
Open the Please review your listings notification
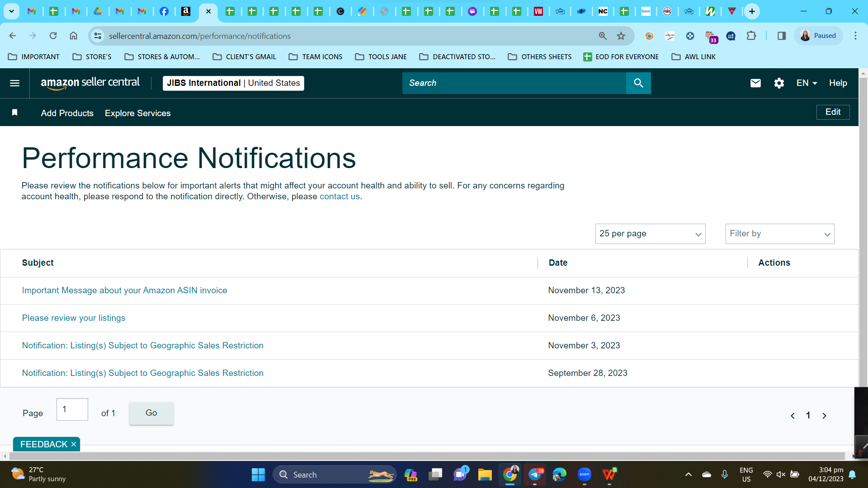[74, 318]
